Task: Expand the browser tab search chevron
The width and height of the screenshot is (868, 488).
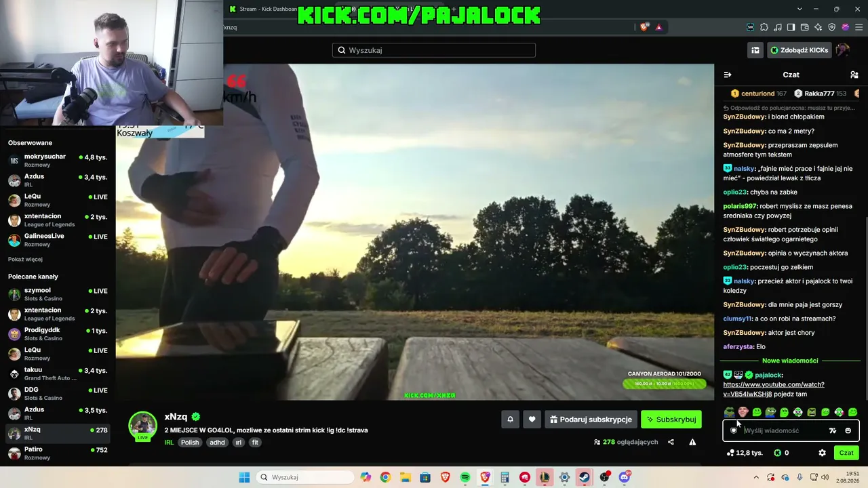Action: (800, 9)
